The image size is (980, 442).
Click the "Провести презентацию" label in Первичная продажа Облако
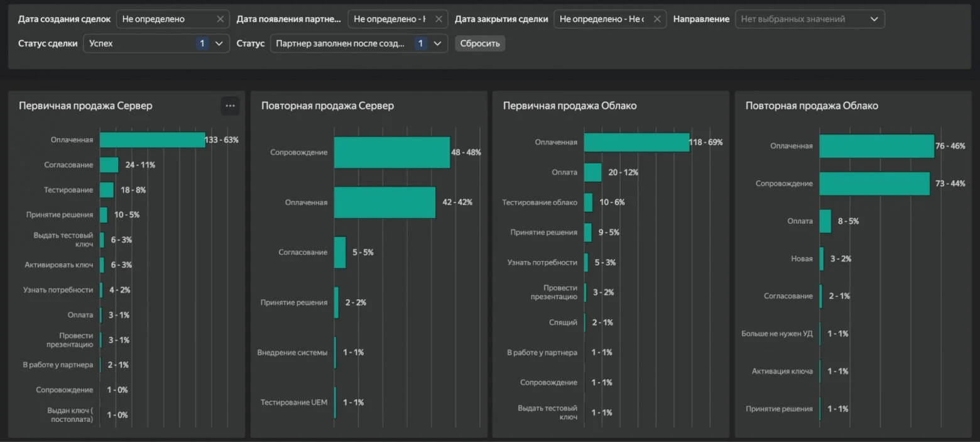[x=554, y=292]
